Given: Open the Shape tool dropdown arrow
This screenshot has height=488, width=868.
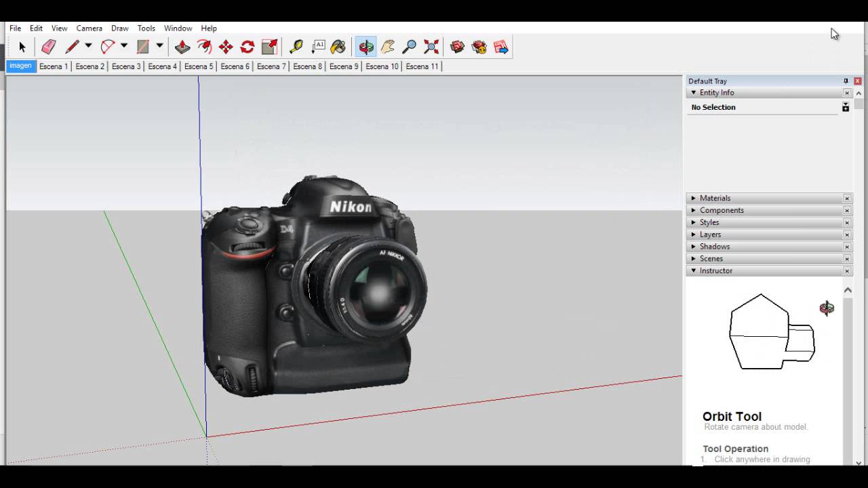Looking at the screenshot, I should 159,46.
